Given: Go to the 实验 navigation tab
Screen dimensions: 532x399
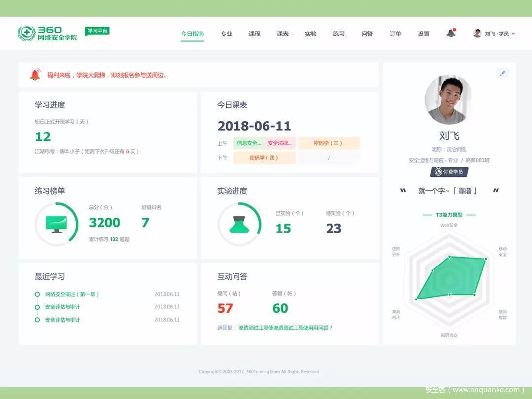Looking at the screenshot, I should click(x=311, y=34).
